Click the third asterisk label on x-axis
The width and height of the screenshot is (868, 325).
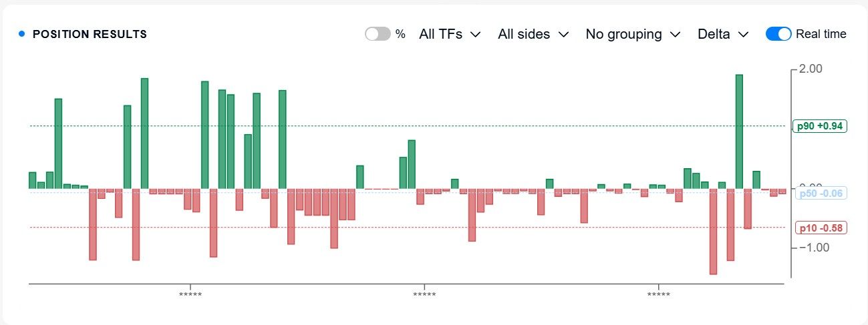click(x=659, y=294)
